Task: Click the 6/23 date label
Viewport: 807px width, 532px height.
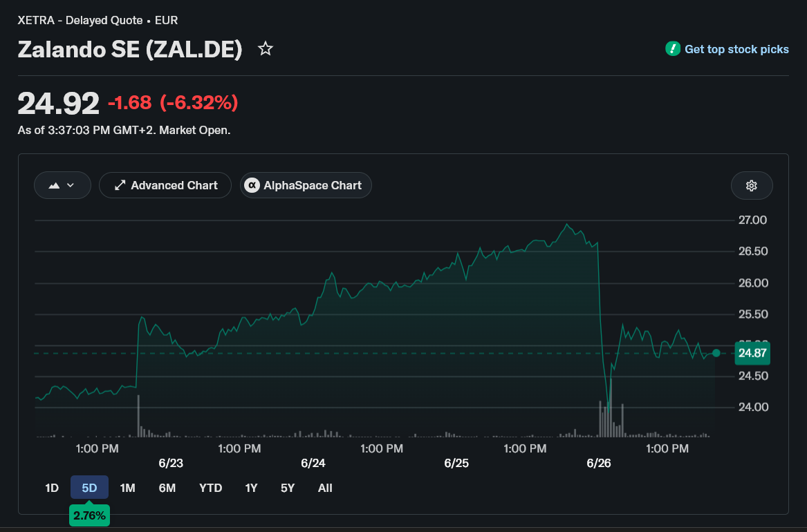Action: (171, 463)
